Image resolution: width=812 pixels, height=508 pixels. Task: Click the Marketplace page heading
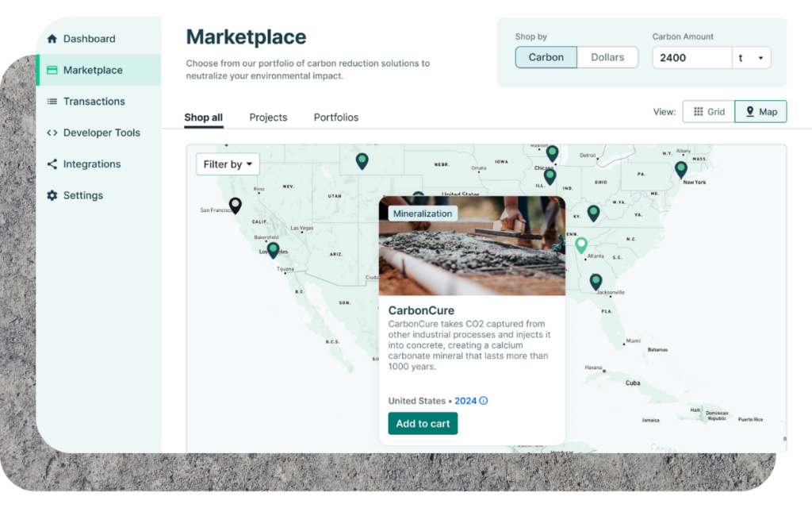click(x=246, y=37)
